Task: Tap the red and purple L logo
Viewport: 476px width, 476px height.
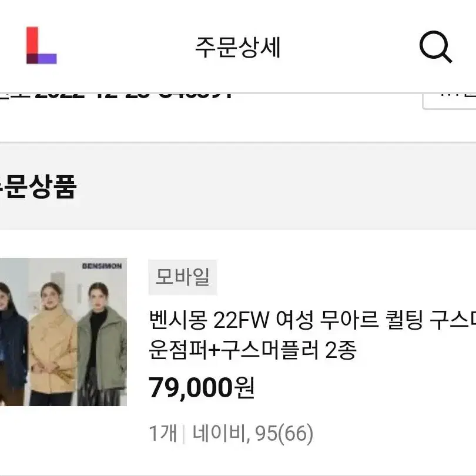Action: 41,45
